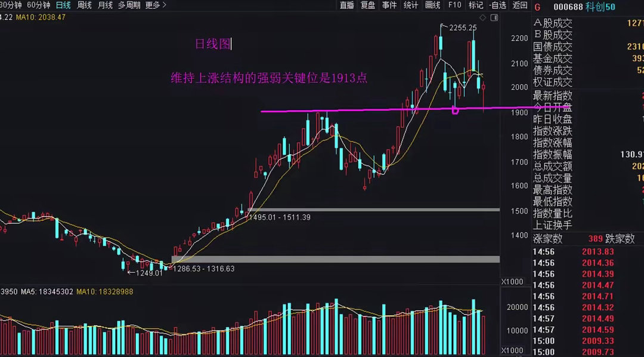Expand the 更多 more periods dropdown
The height and width of the screenshot is (357, 644).
(156, 5)
